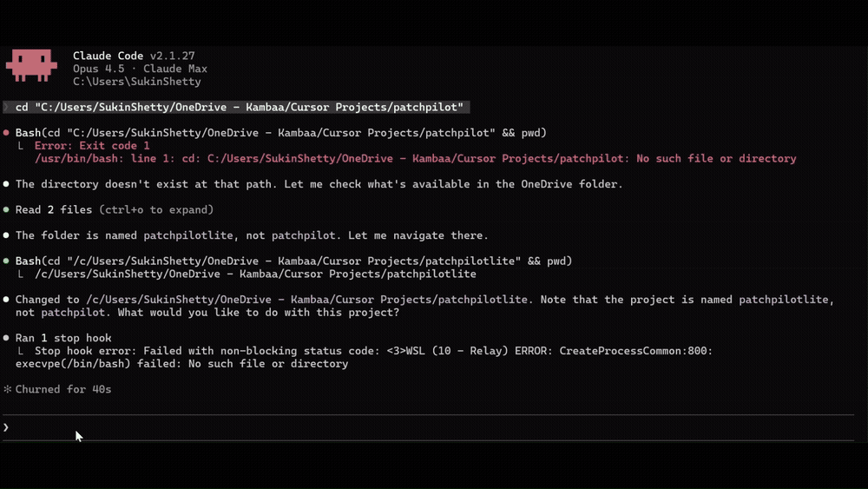Click 'The directory doesn't exist at that path' message
868x489 pixels.
point(319,184)
